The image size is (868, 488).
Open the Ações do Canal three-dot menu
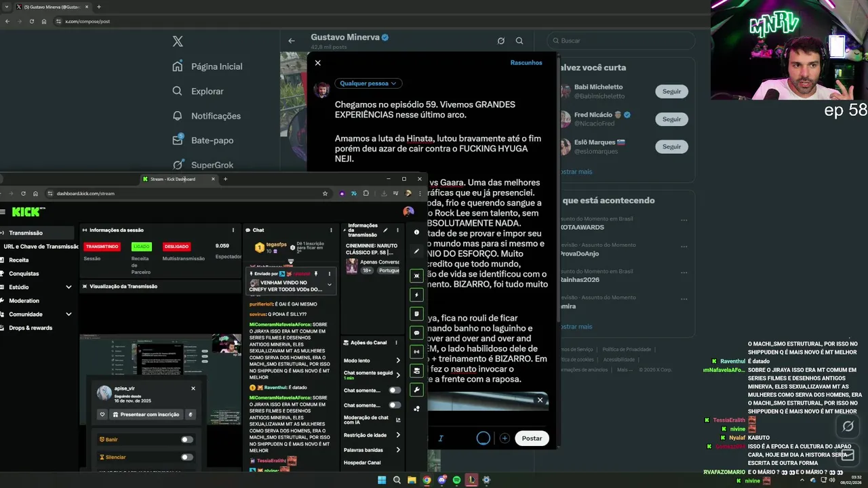[x=396, y=343]
